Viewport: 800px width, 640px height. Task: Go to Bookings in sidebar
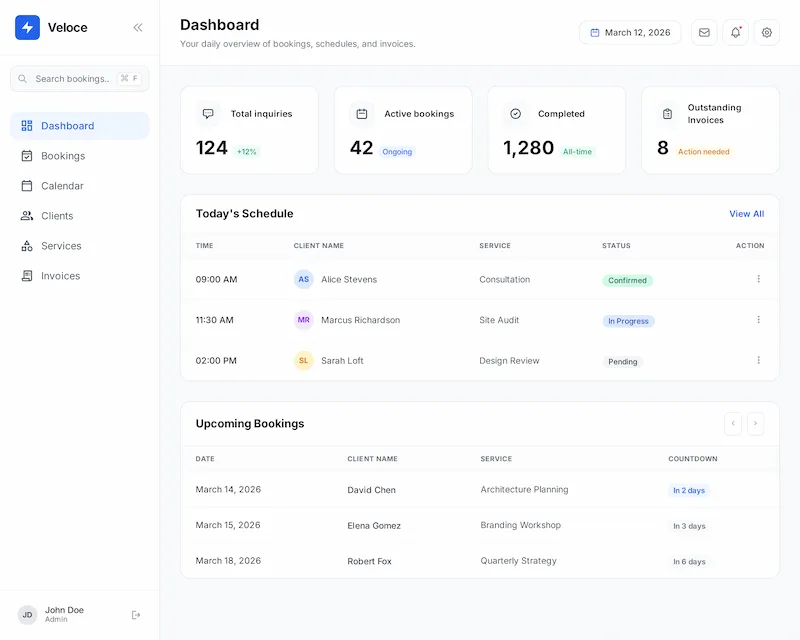(x=80, y=156)
